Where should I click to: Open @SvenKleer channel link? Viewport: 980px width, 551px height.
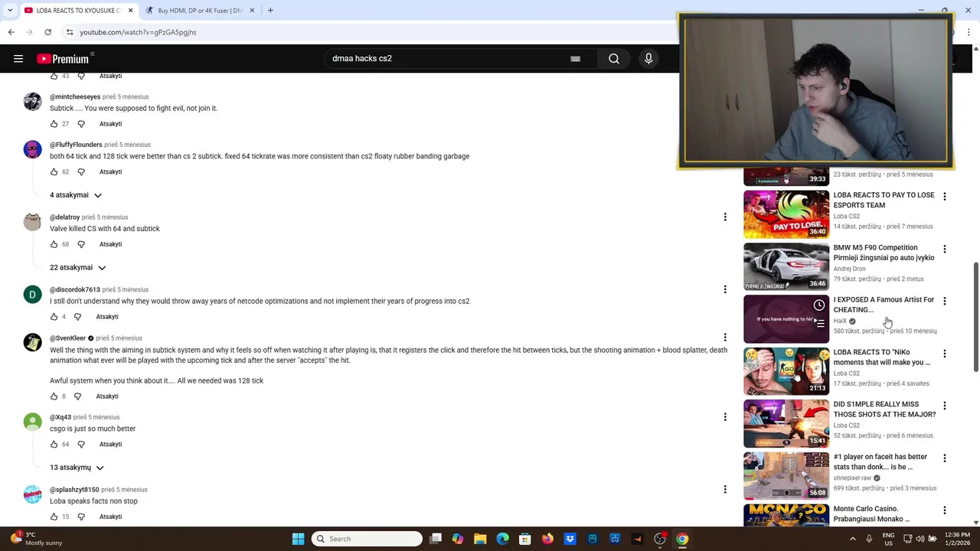[x=67, y=338]
